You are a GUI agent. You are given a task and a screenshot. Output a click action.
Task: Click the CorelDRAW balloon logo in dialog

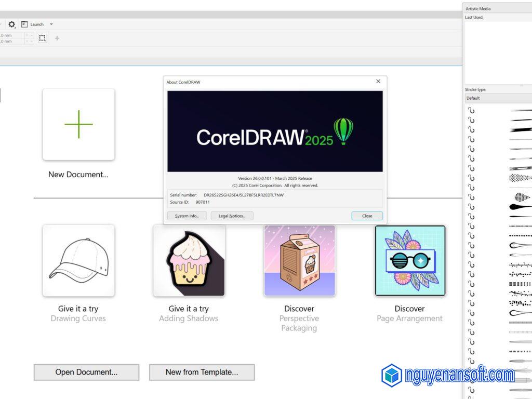[x=343, y=131]
